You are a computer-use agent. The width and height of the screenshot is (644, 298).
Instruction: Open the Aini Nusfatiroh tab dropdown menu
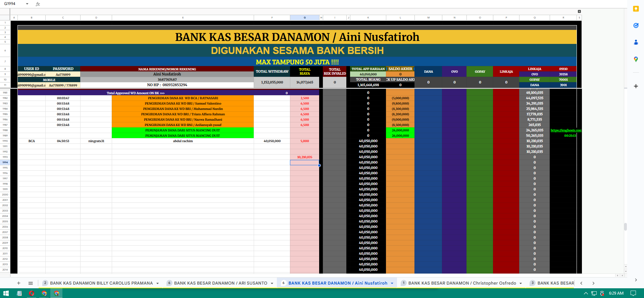point(392,284)
